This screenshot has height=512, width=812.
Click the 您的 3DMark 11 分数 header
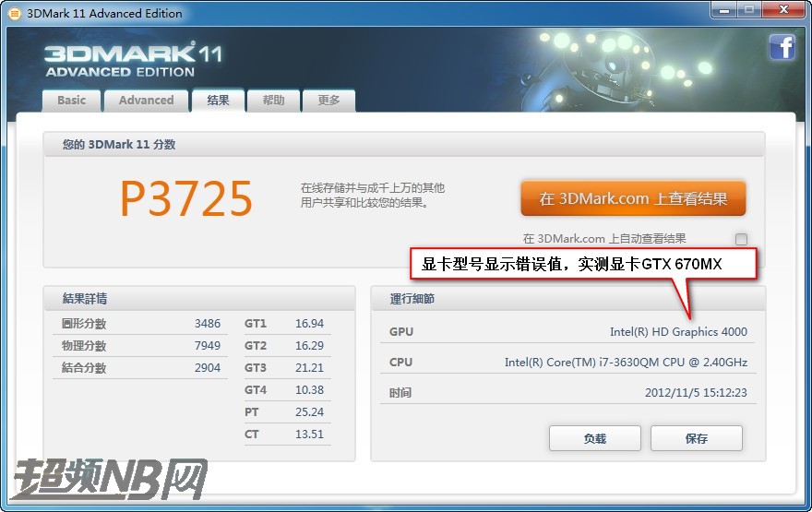[x=404, y=145]
